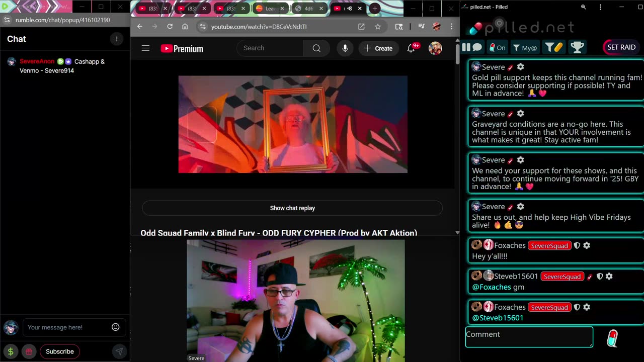Open settings gear on Severe gold pill message
The height and width of the screenshot is (362, 644).
[x=520, y=67]
